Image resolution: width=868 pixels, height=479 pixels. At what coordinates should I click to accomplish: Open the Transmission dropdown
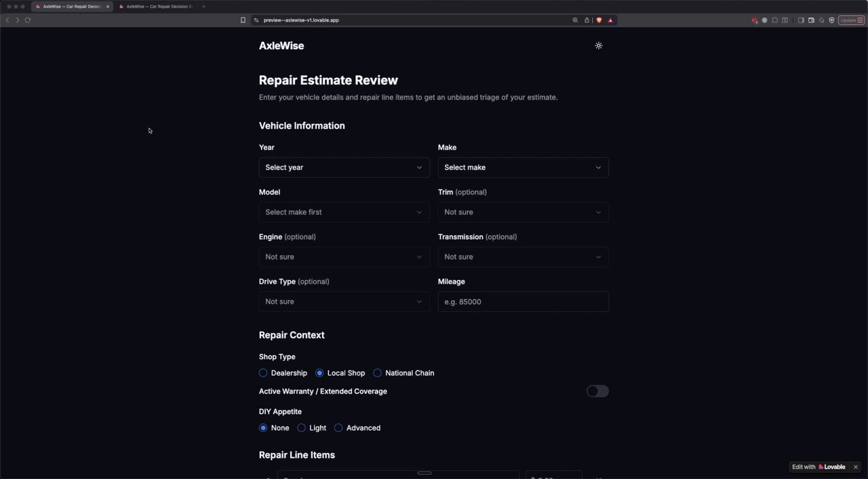tap(523, 257)
